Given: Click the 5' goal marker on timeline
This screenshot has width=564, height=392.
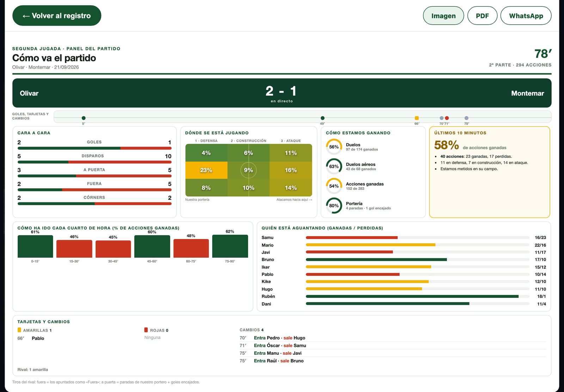Looking at the screenshot, I should [x=84, y=118].
